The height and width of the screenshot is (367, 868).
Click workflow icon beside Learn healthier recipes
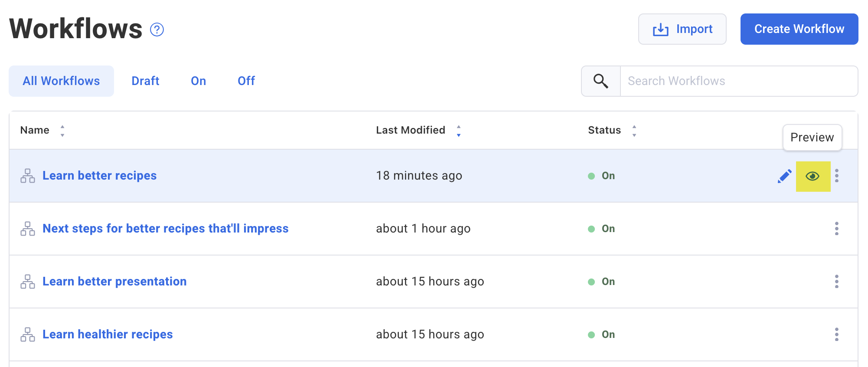28,334
